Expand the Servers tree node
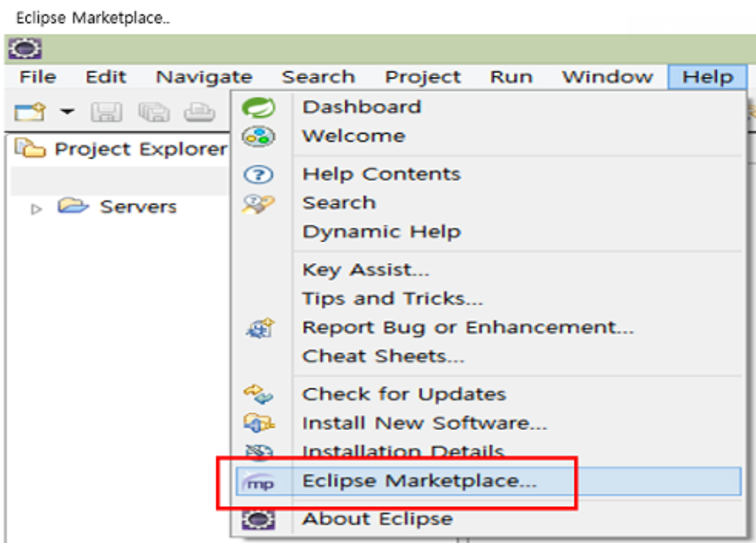This screenshot has height=543, width=756. click(x=36, y=209)
